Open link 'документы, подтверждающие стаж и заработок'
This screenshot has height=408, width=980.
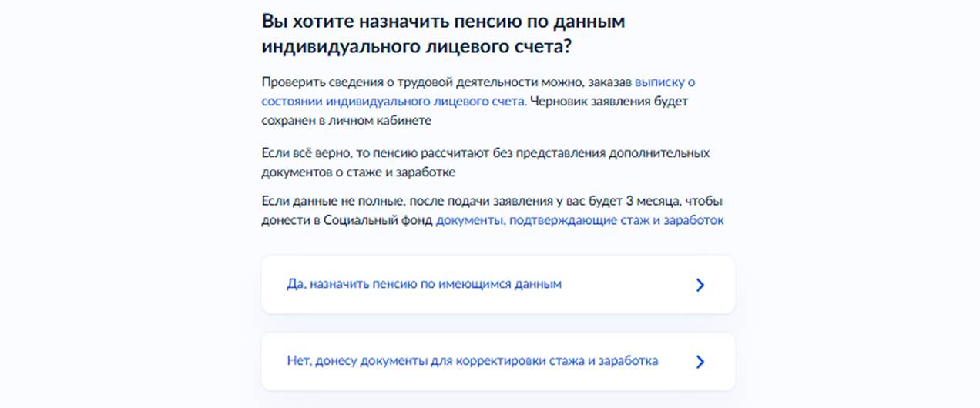tap(580, 220)
